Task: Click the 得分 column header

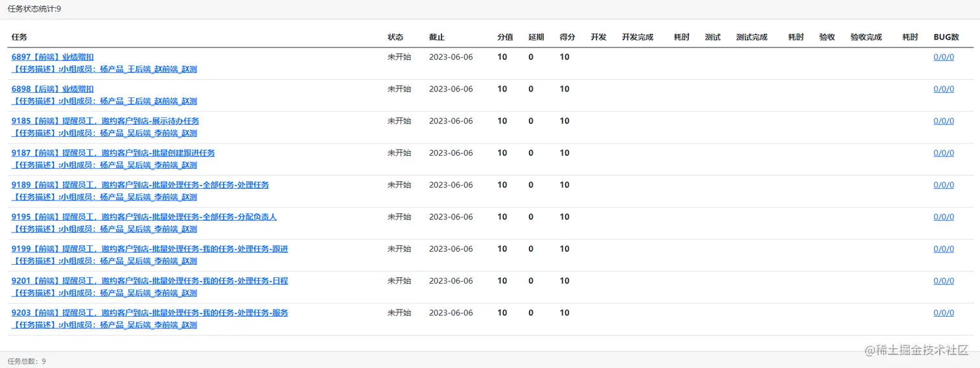Action: pos(568,38)
